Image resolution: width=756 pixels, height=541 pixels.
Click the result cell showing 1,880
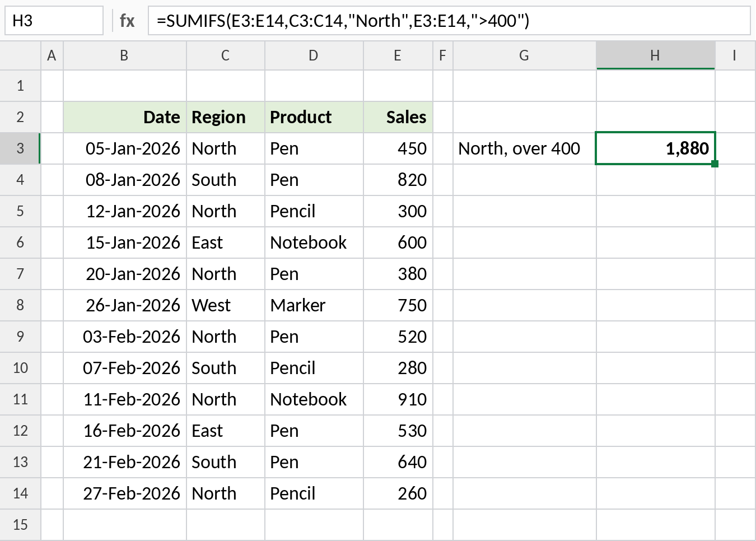pos(656,148)
